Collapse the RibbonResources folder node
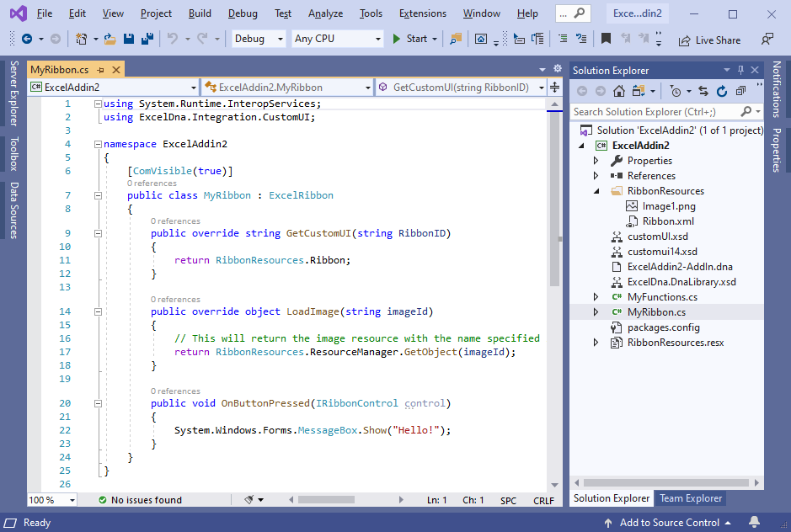Screen dimensions: 791x532 click(596, 191)
